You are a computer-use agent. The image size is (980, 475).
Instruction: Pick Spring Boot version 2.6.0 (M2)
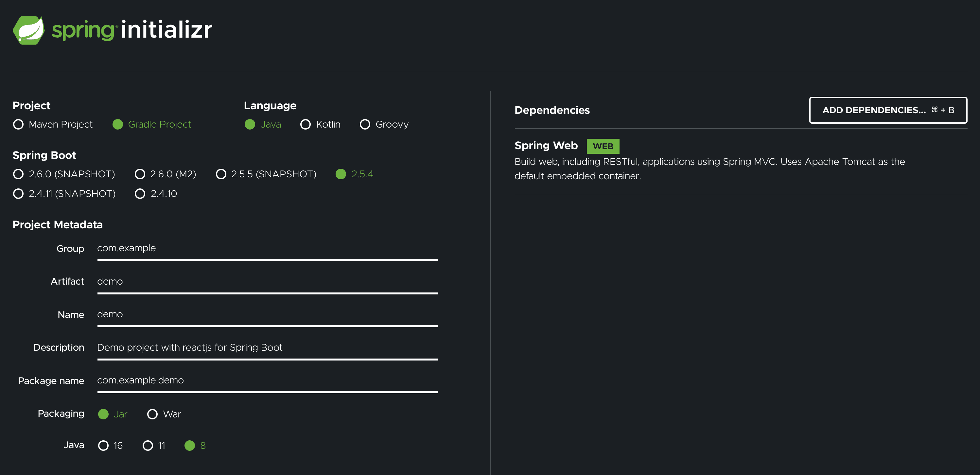pos(140,174)
